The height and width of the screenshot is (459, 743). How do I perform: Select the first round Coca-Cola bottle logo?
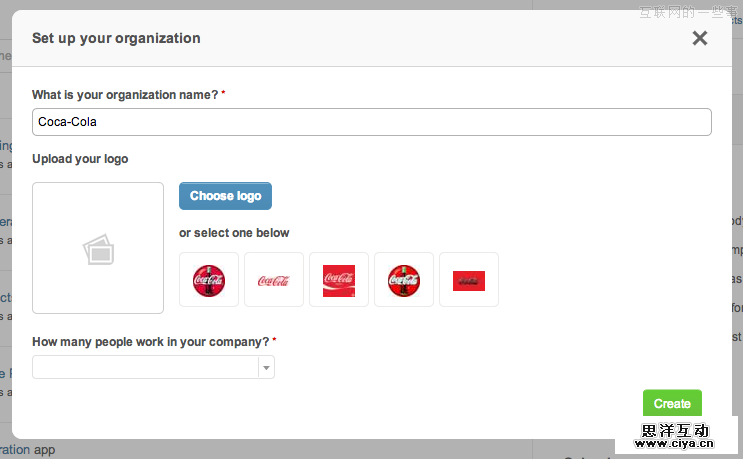(209, 280)
